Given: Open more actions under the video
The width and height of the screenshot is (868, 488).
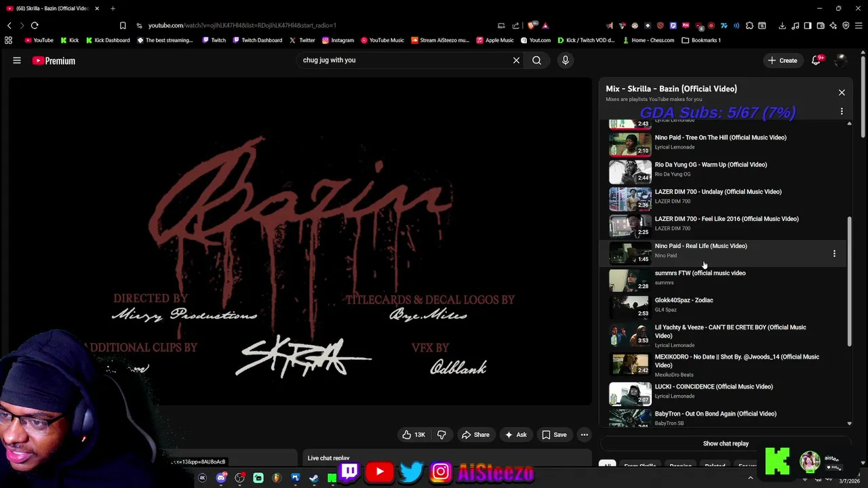Looking at the screenshot, I should tap(585, 434).
